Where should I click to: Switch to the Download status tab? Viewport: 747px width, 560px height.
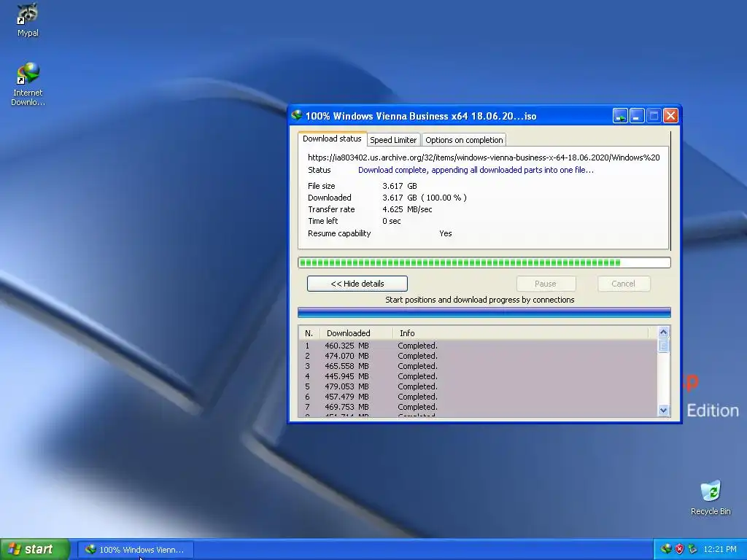pyautogui.click(x=332, y=139)
